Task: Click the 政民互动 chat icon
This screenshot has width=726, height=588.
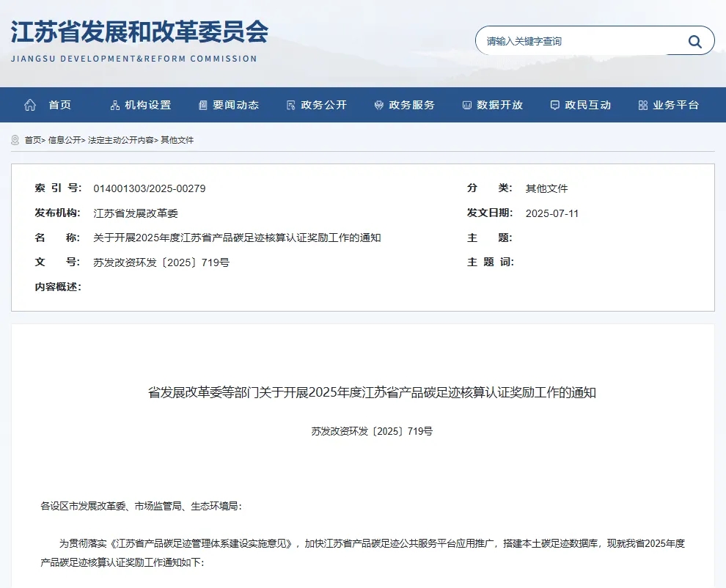Action: [x=555, y=105]
